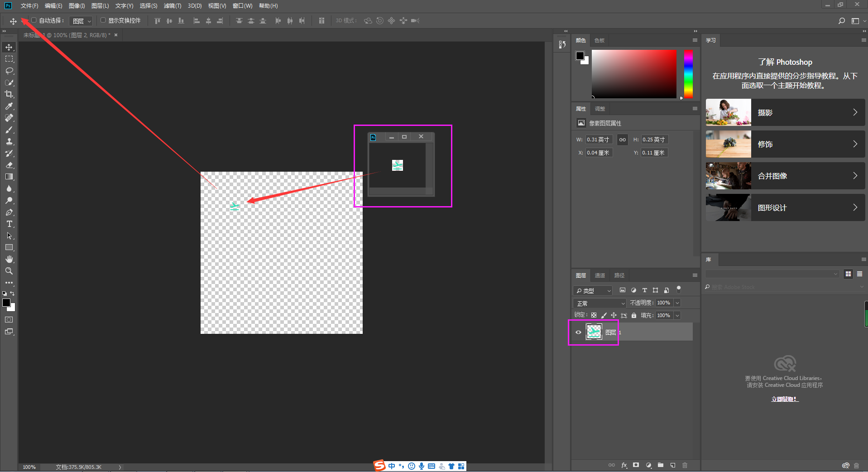Select the 图层 1 layer thumbnail

(x=594, y=332)
